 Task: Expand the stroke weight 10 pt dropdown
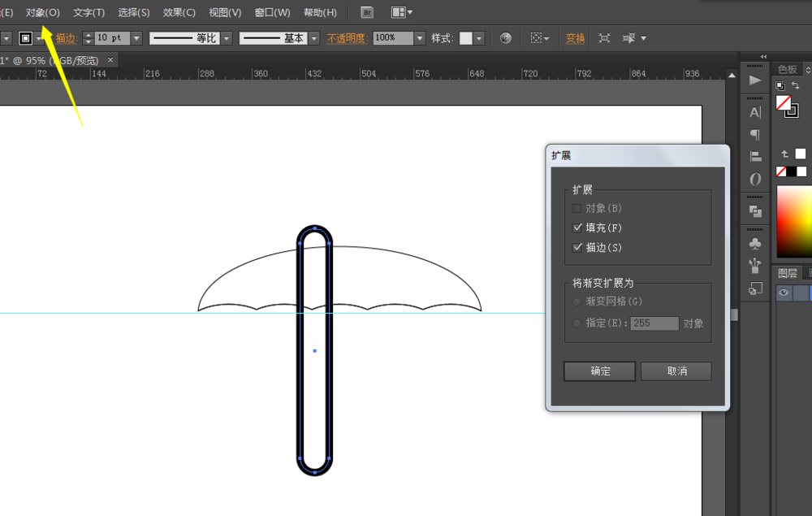click(x=136, y=38)
